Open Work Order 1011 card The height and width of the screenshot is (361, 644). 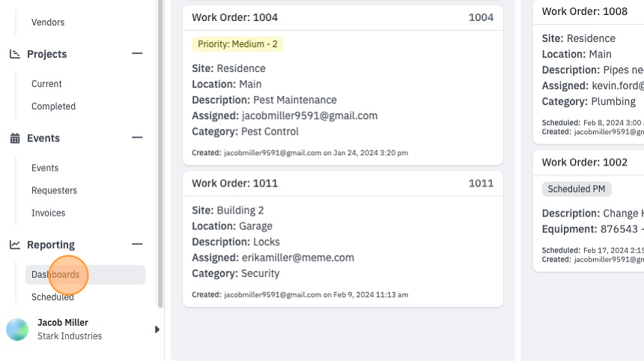tap(343, 239)
